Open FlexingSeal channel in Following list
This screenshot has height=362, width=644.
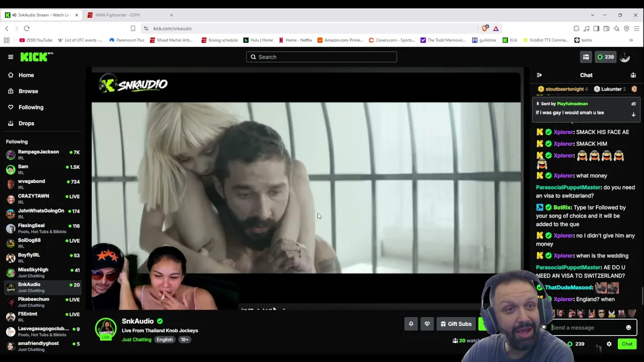point(43,228)
